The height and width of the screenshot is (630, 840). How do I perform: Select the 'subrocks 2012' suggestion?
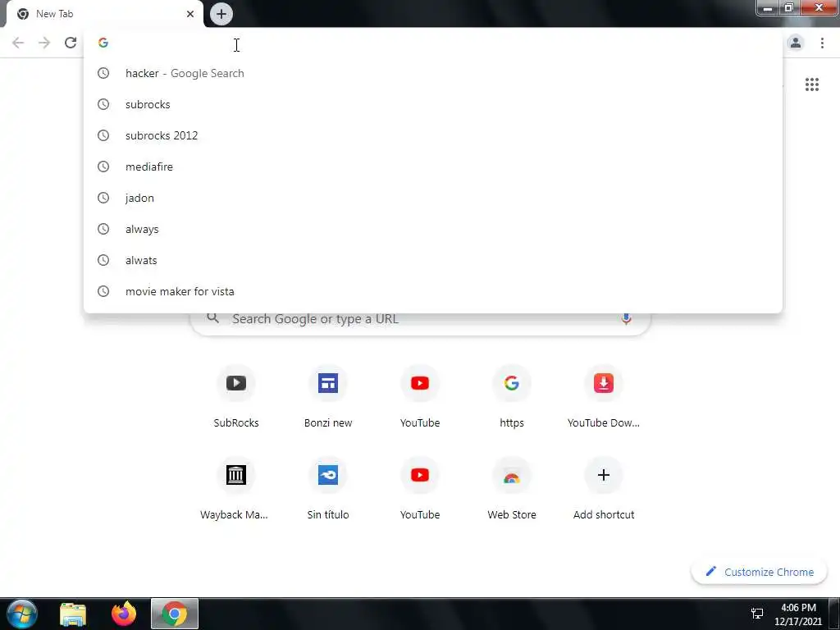433,135
